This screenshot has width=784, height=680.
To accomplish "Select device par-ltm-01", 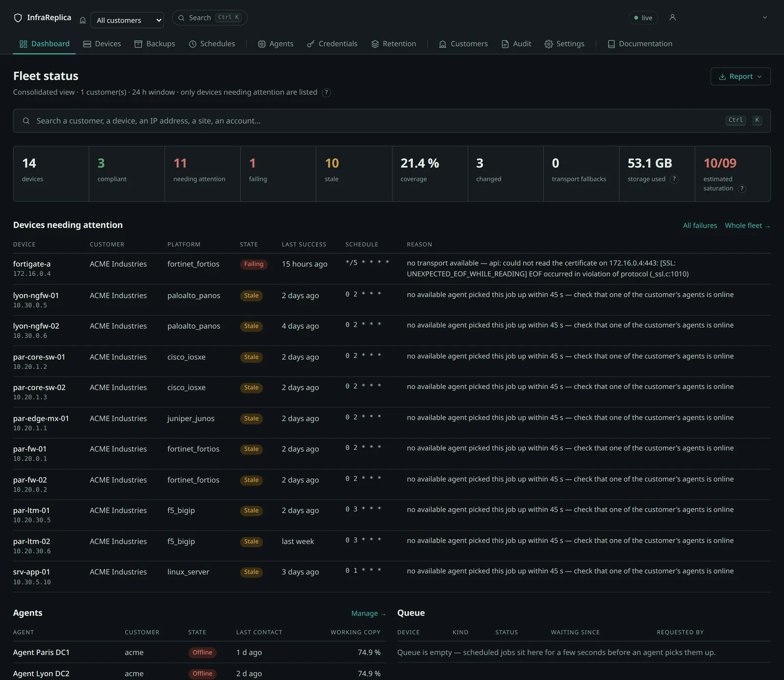I will [31, 510].
